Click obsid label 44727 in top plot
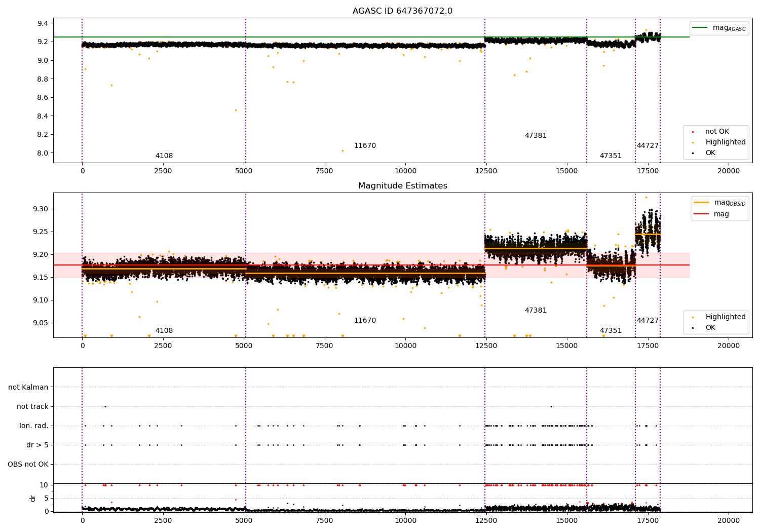Image resolution: width=760 pixels, height=532 pixels. point(648,146)
